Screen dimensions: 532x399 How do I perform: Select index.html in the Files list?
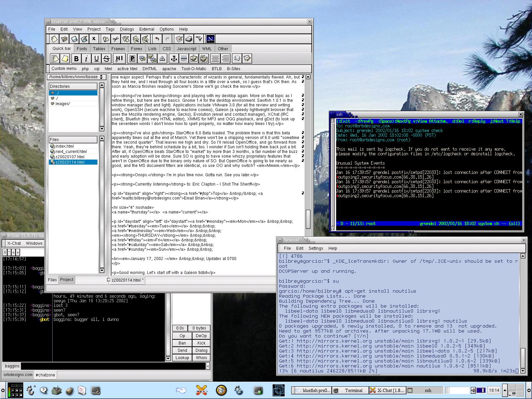[65, 146]
